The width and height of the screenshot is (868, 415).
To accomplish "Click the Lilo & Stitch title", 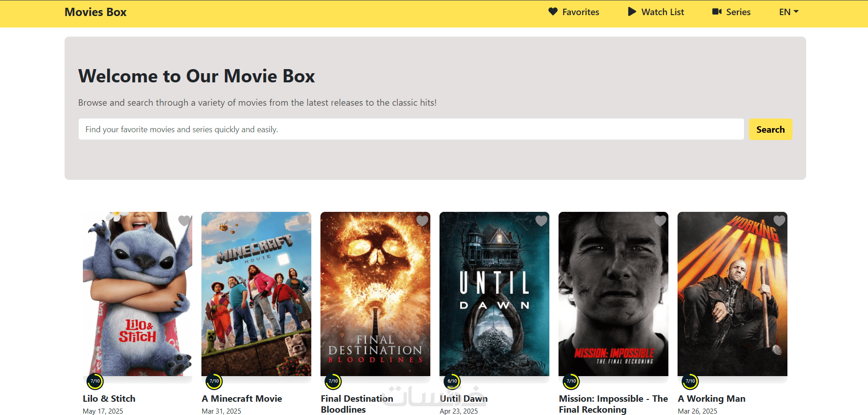I will pos(109,399).
